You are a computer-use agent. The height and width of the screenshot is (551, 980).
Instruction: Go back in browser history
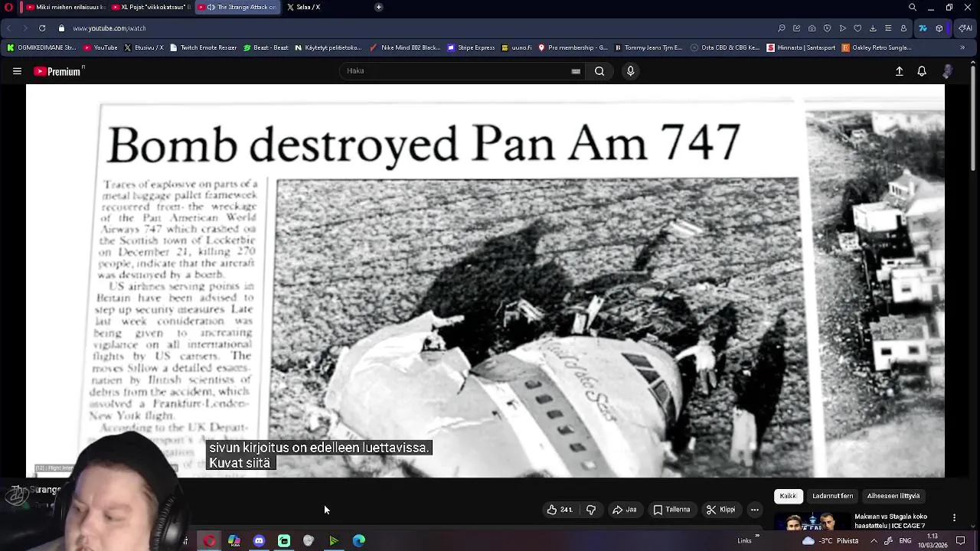(x=8, y=28)
